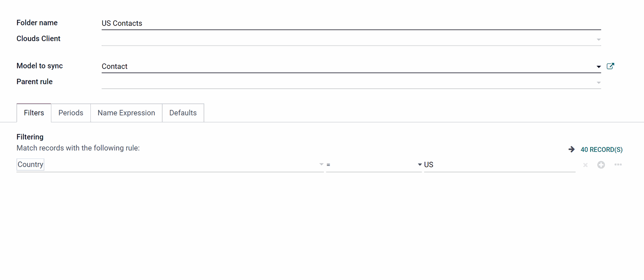Click the Folder name field with US Contacts

pos(351,23)
